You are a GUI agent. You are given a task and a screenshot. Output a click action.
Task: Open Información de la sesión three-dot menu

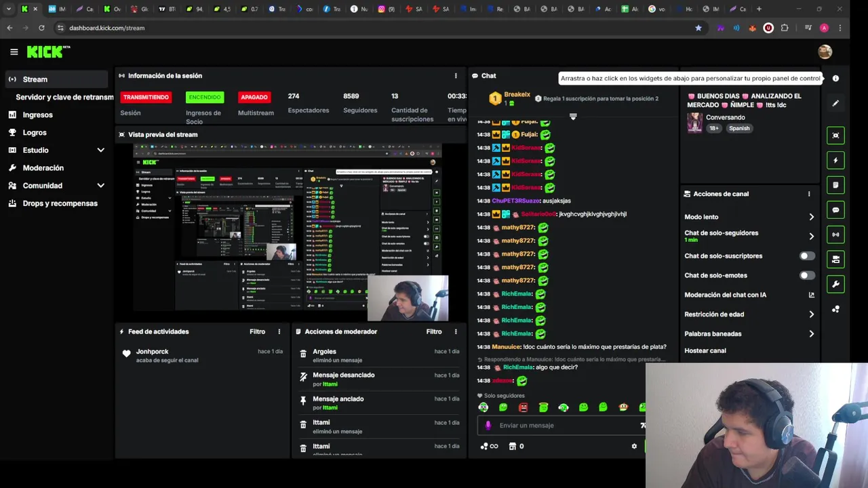(x=456, y=76)
